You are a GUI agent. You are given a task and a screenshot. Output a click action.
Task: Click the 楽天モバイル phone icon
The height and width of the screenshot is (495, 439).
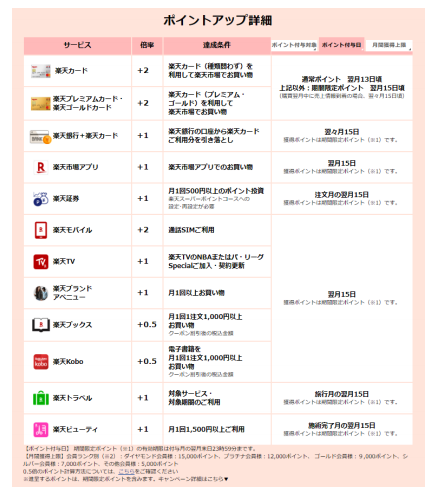click(41, 230)
